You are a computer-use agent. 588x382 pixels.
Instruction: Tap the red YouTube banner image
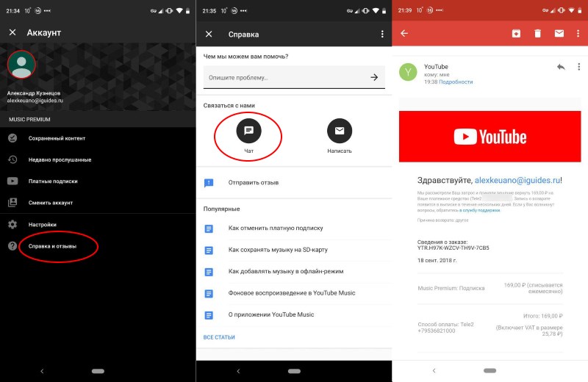click(490, 137)
